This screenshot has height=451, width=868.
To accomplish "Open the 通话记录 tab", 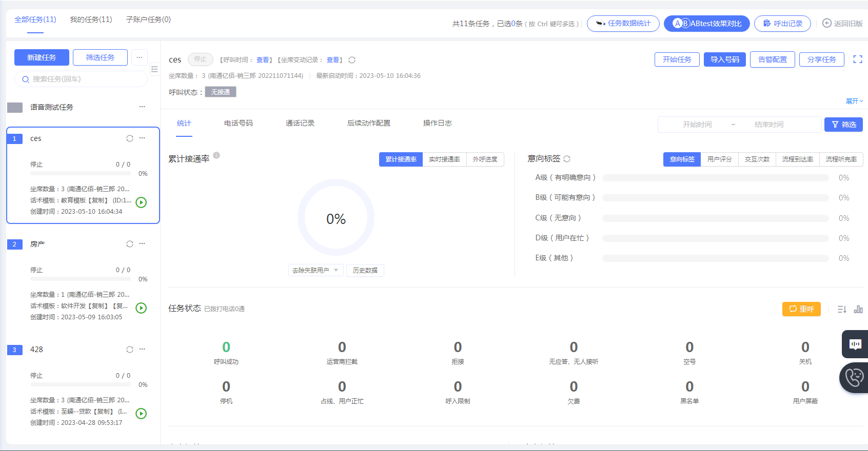I will click(300, 123).
